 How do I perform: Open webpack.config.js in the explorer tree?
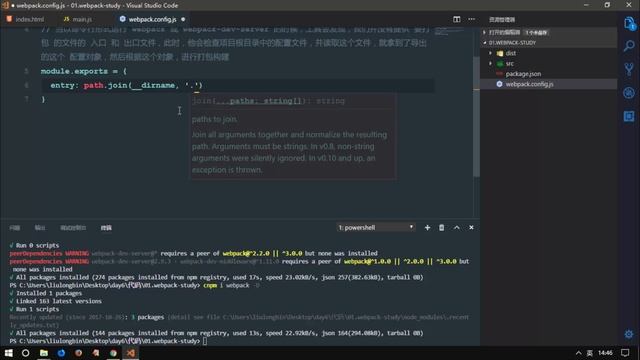click(x=529, y=84)
